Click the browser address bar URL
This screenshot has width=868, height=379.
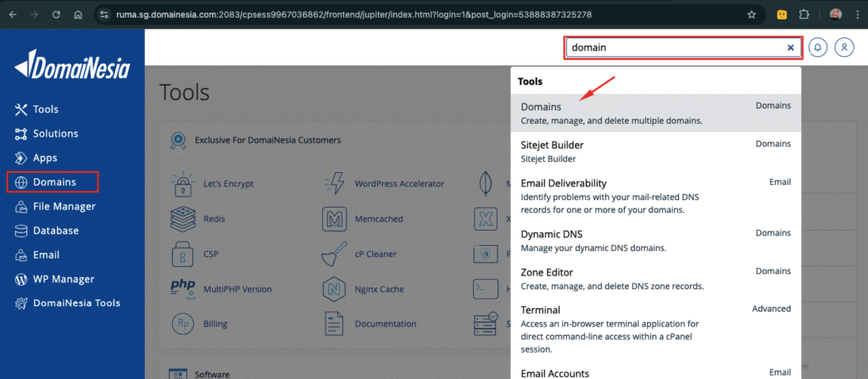(x=354, y=15)
